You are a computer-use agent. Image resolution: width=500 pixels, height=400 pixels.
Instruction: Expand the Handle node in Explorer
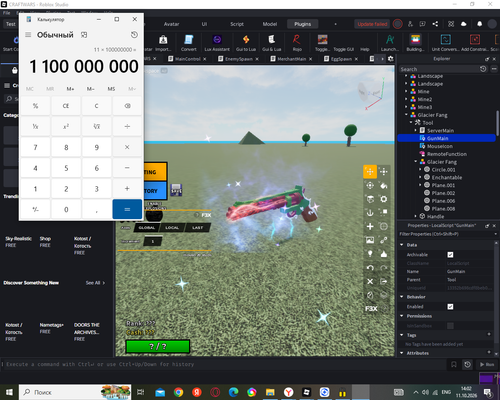[x=416, y=216]
